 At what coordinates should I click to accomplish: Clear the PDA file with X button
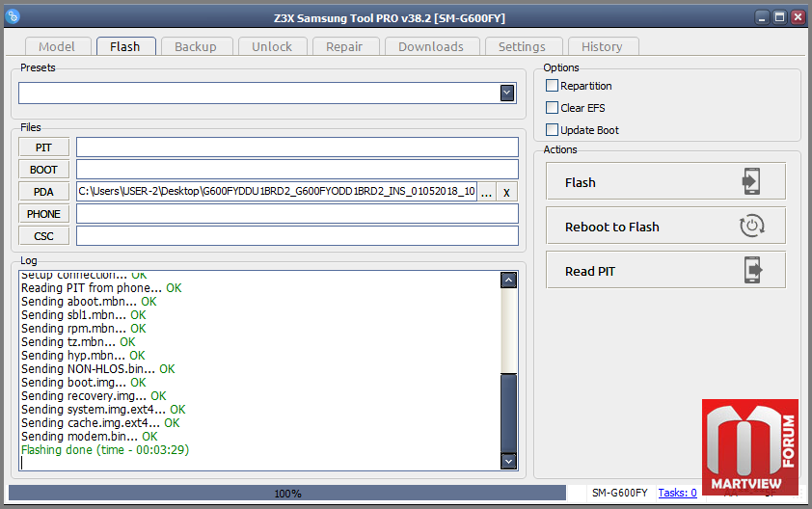click(x=506, y=192)
